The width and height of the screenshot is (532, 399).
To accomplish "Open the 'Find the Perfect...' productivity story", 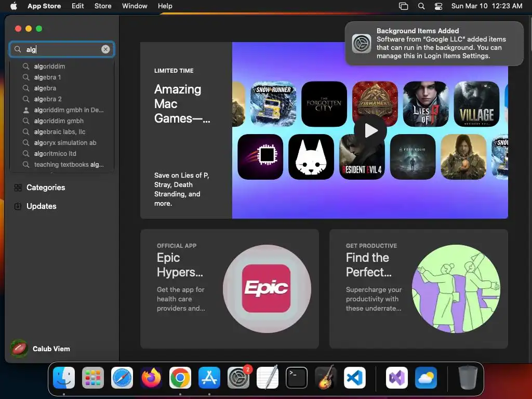I will click(x=419, y=289).
